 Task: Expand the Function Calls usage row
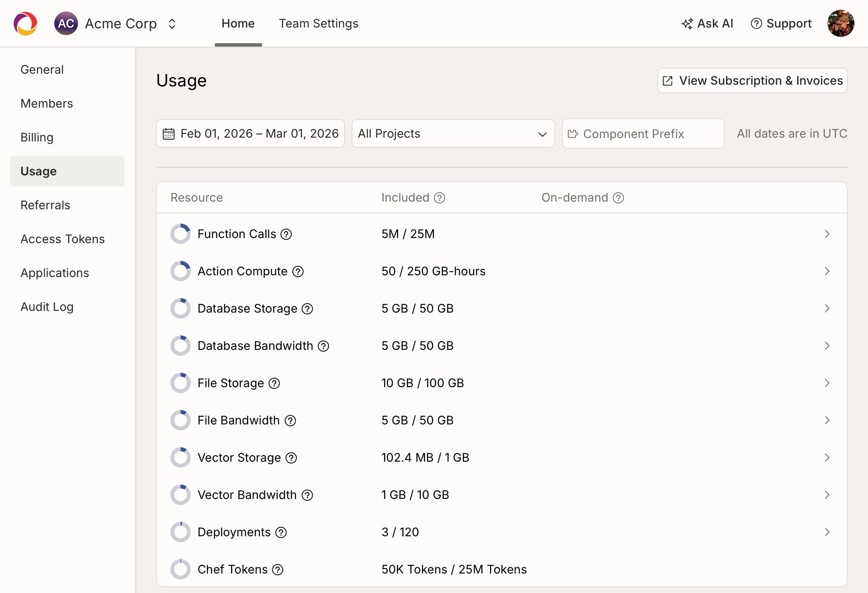click(x=827, y=234)
